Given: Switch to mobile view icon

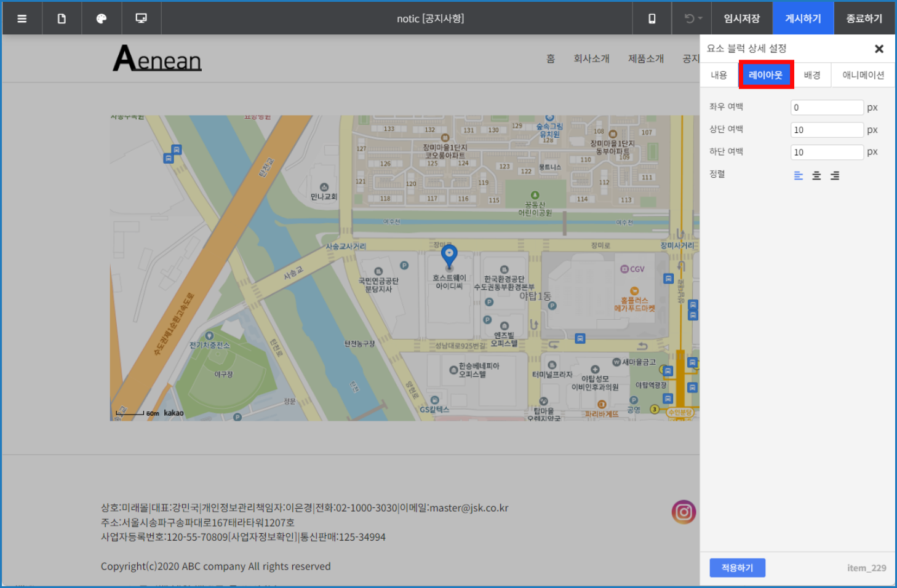Looking at the screenshot, I should coord(652,18).
